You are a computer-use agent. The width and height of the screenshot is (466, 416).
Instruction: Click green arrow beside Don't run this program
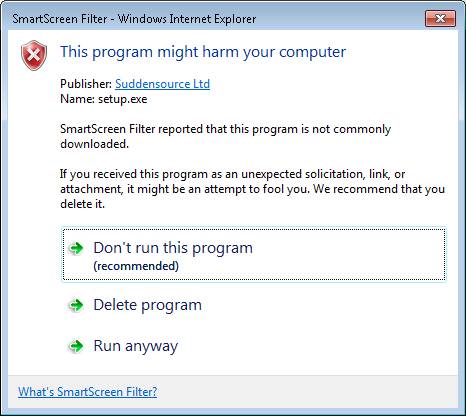pyautogui.click(x=76, y=248)
